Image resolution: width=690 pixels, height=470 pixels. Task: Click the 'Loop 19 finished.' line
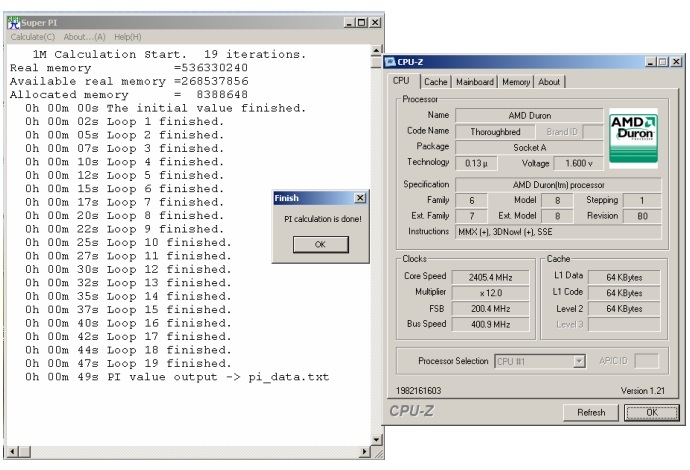tap(128, 364)
